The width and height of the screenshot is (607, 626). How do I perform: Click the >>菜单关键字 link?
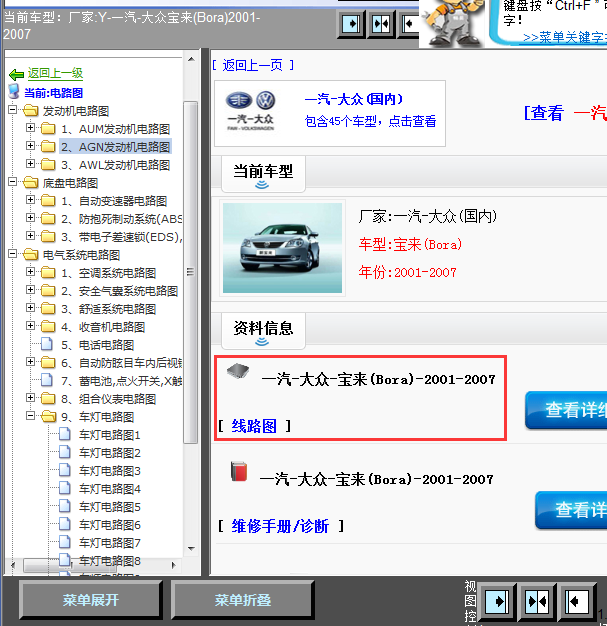click(x=565, y=38)
